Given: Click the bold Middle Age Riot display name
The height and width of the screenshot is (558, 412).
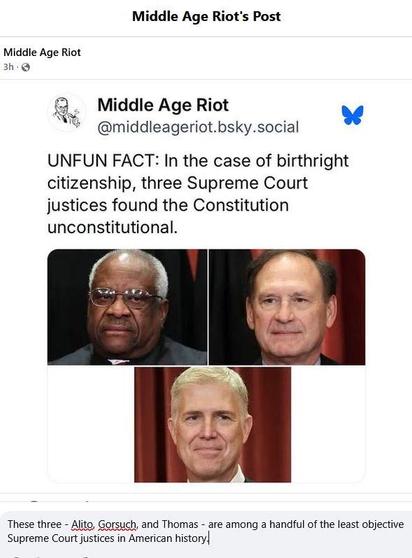Looking at the screenshot, I should point(163,105).
